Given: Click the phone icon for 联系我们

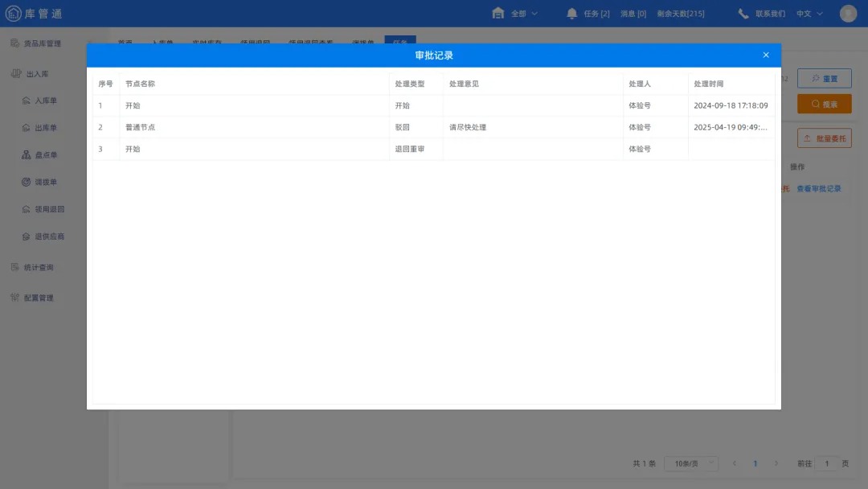Looking at the screenshot, I should 743,14.
